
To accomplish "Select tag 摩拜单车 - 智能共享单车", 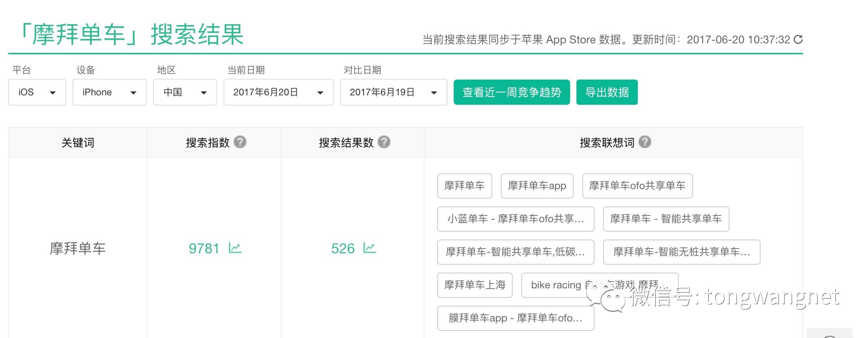I will [x=666, y=219].
